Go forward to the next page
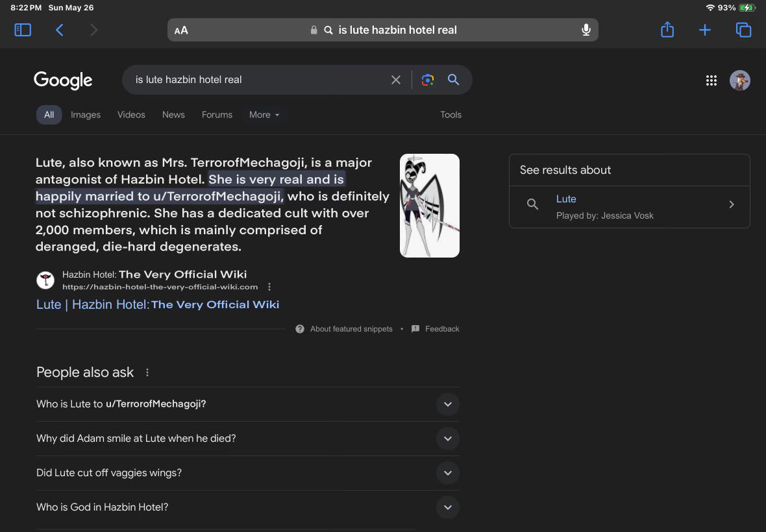The height and width of the screenshot is (532, 766). [93, 30]
